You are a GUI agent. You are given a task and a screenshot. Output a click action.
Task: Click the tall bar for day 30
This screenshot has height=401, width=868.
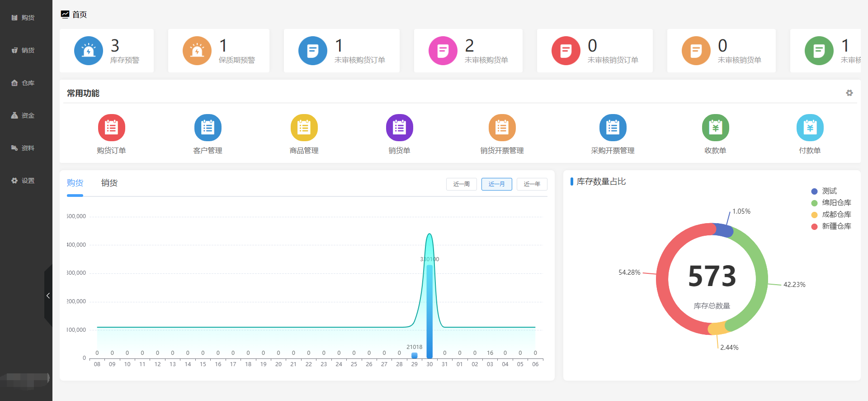[429, 311]
